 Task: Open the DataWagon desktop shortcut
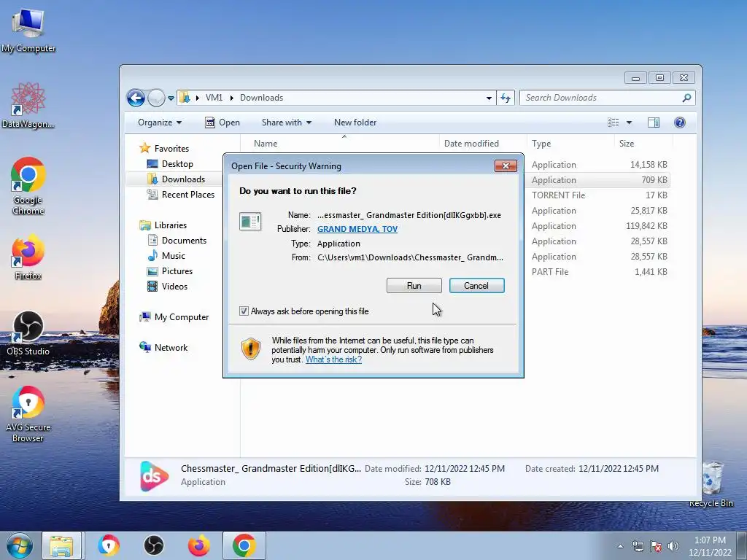tap(28, 105)
